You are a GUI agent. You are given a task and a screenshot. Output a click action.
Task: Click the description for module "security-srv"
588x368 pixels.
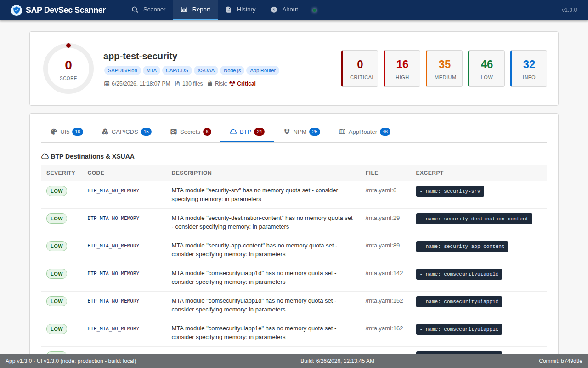(x=255, y=195)
